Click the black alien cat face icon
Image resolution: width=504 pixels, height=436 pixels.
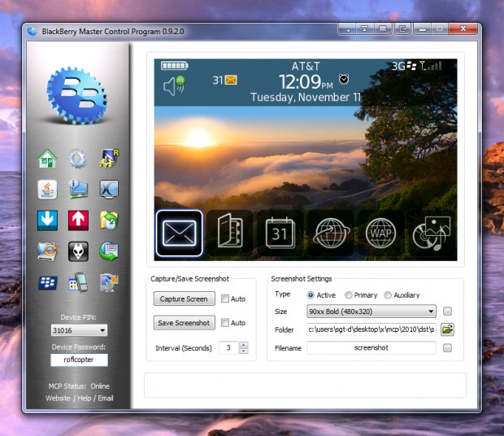click(x=78, y=251)
